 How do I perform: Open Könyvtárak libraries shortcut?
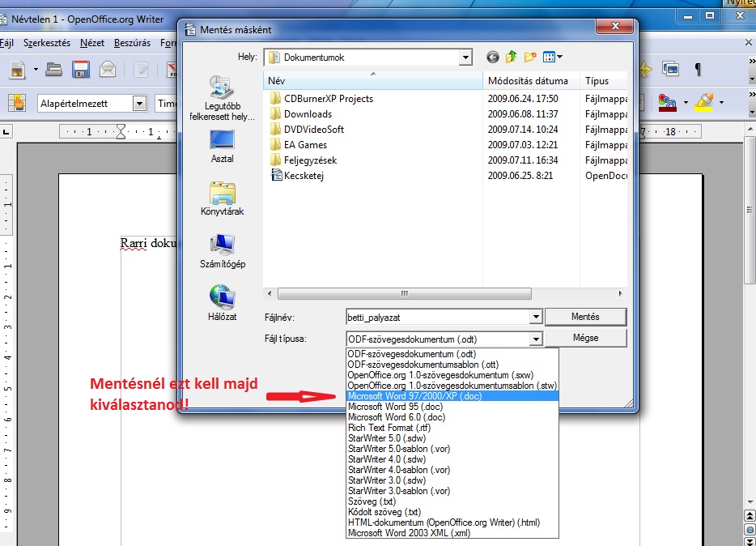[x=222, y=198]
